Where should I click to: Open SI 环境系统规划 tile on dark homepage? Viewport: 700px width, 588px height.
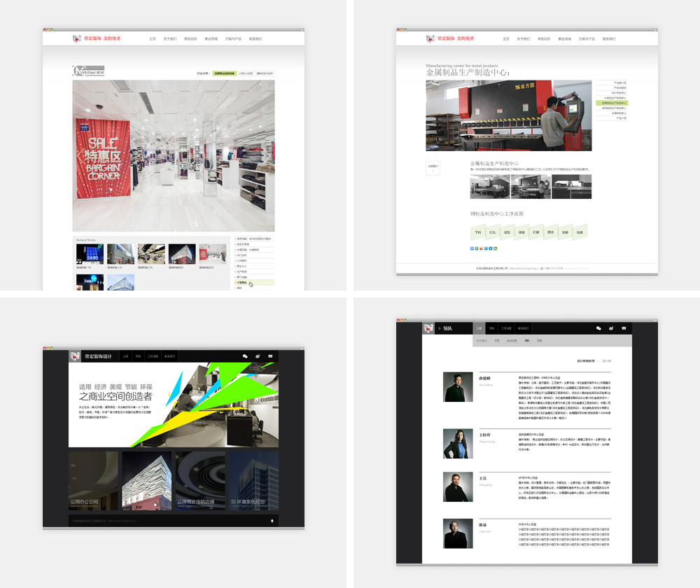click(x=253, y=481)
